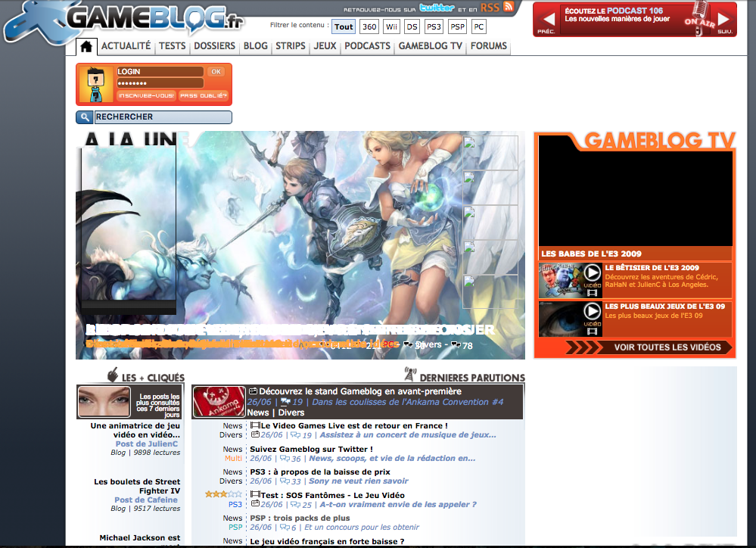Play the Bêtisier de l'E3 2009 video
756x548 pixels.
(x=593, y=274)
